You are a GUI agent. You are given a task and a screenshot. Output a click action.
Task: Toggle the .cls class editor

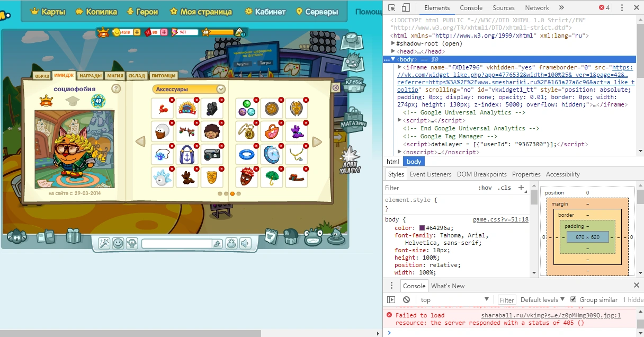click(x=505, y=188)
